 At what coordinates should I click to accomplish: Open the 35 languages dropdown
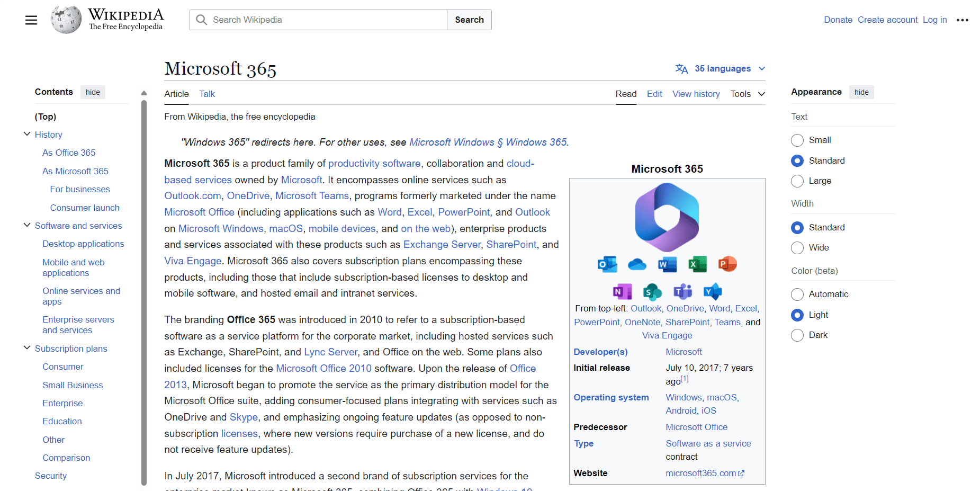point(721,69)
